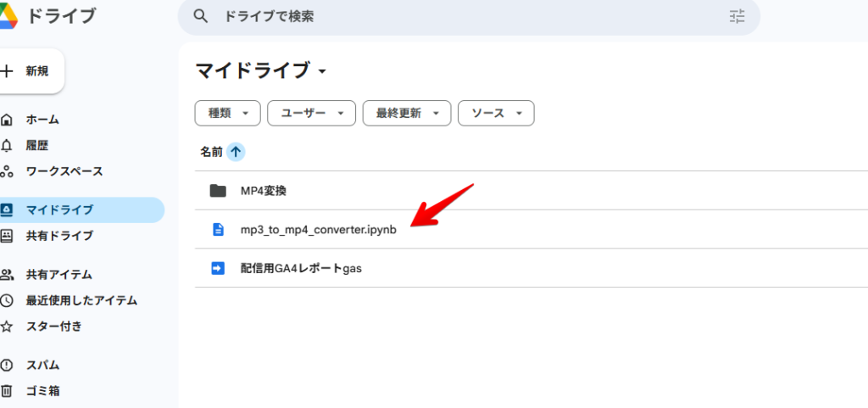Expand the 種類 filter dropdown
This screenshot has width=868, height=408.
227,114
